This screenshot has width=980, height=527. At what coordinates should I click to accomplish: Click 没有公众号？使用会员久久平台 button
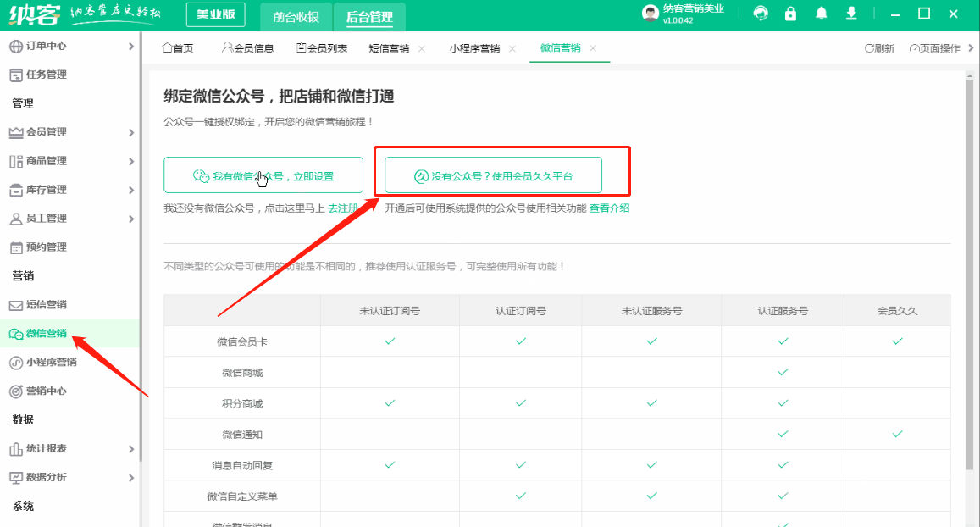tap(493, 176)
